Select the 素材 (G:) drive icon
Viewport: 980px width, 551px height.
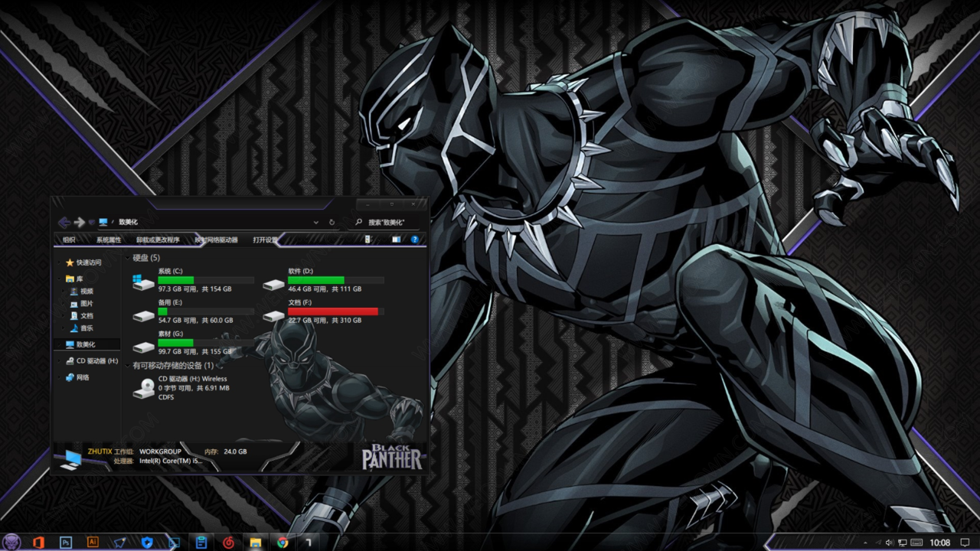(143, 346)
